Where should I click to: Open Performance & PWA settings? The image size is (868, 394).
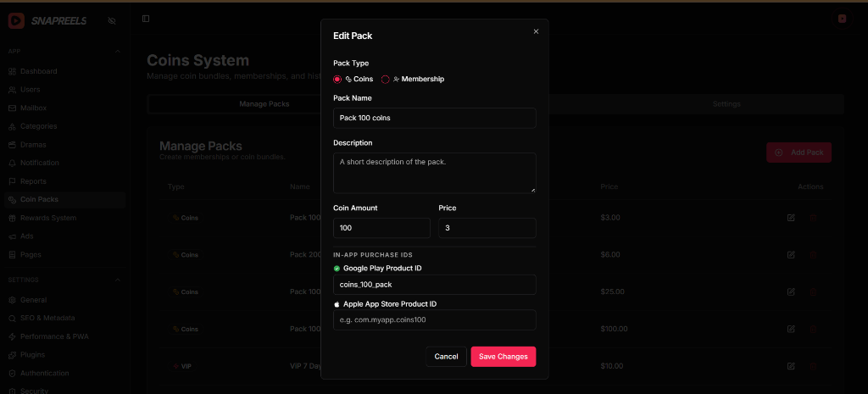tap(64, 336)
